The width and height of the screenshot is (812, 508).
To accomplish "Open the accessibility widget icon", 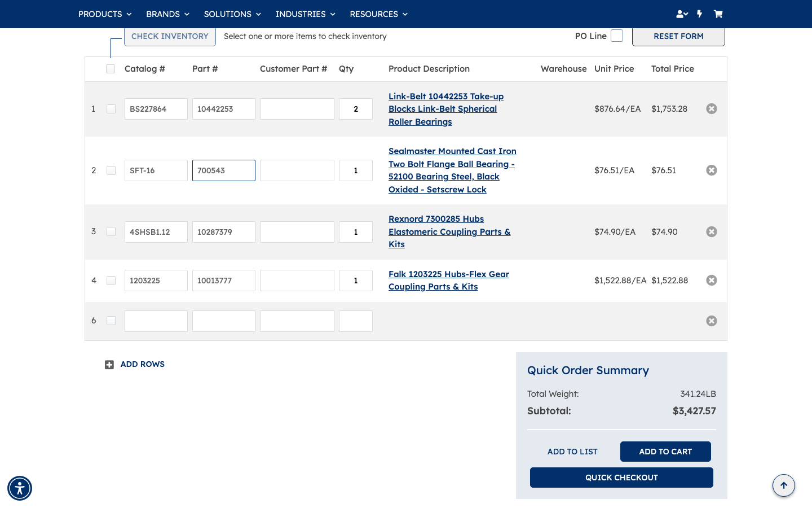I will [x=20, y=488].
